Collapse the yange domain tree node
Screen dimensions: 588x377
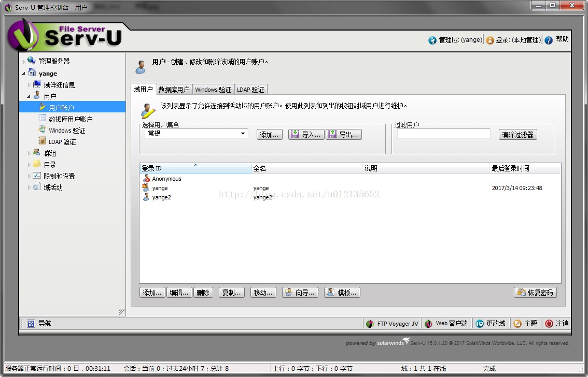24,74
